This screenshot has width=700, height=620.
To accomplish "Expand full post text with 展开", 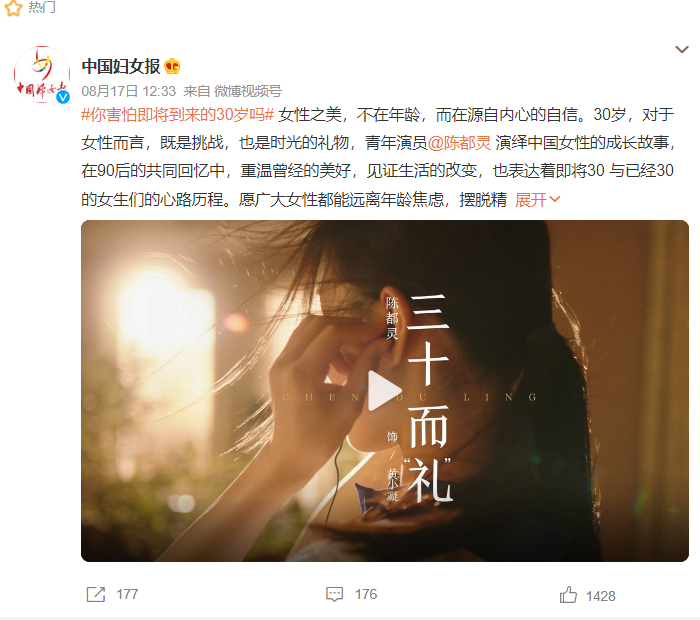I will 530,200.
